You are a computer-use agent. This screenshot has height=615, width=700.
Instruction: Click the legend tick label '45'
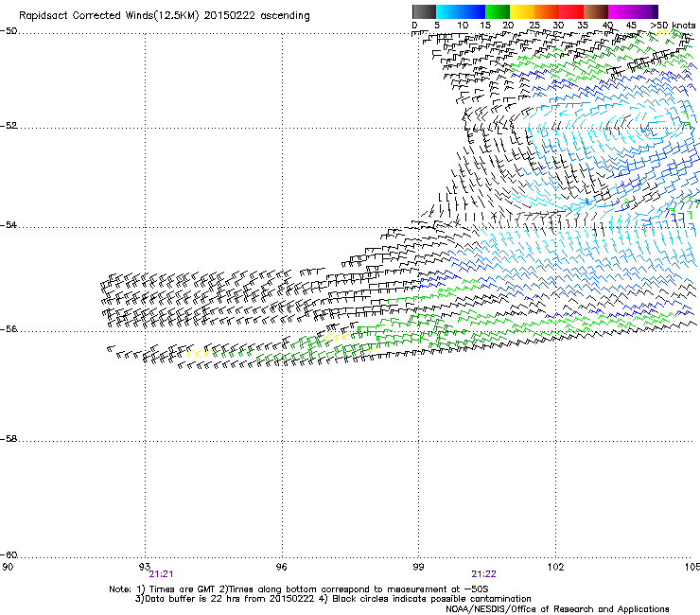pyautogui.click(x=631, y=25)
